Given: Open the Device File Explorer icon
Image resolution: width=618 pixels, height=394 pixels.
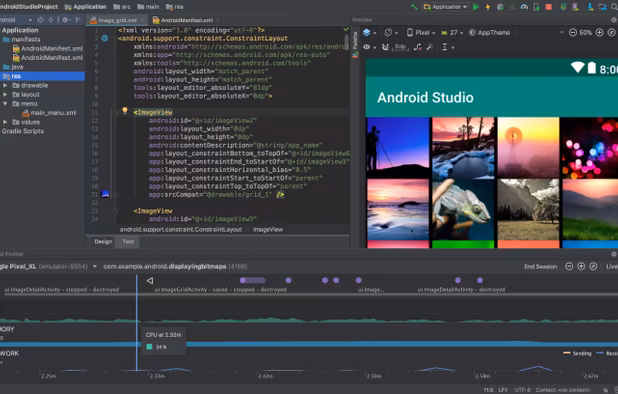Looking at the screenshot, I should [602, 7].
